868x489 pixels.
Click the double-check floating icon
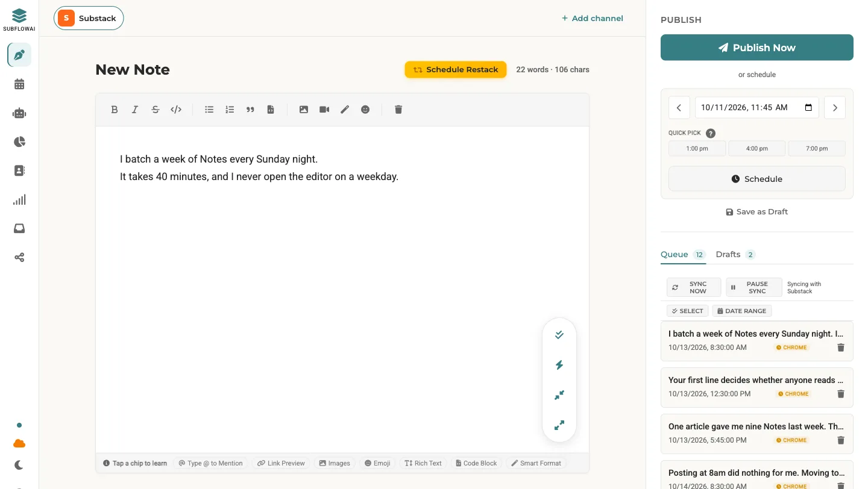559,335
